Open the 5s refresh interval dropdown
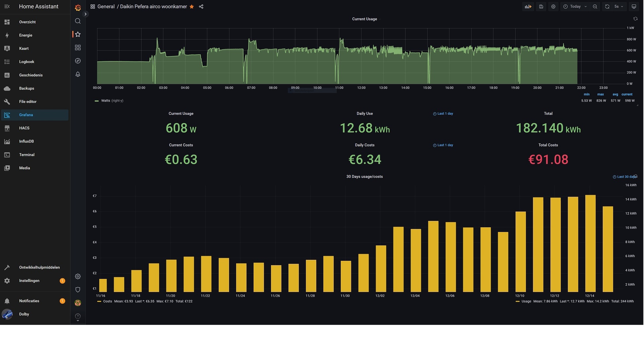644x352 pixels. [x=619, y=6]
